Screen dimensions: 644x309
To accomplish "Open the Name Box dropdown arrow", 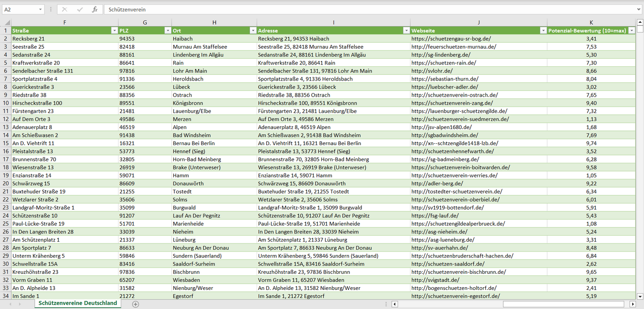I will tap(40, 9).
